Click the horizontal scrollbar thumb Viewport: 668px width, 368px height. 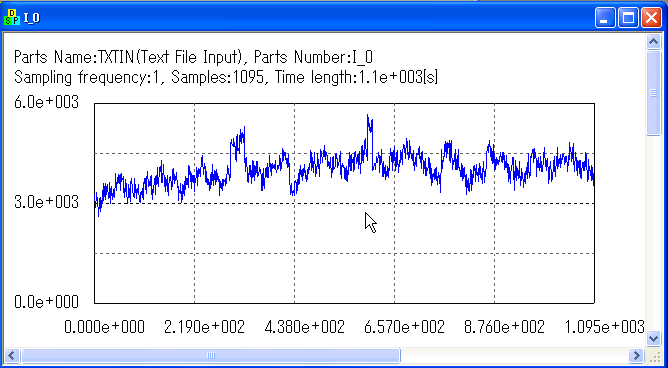tap(210, 355)
